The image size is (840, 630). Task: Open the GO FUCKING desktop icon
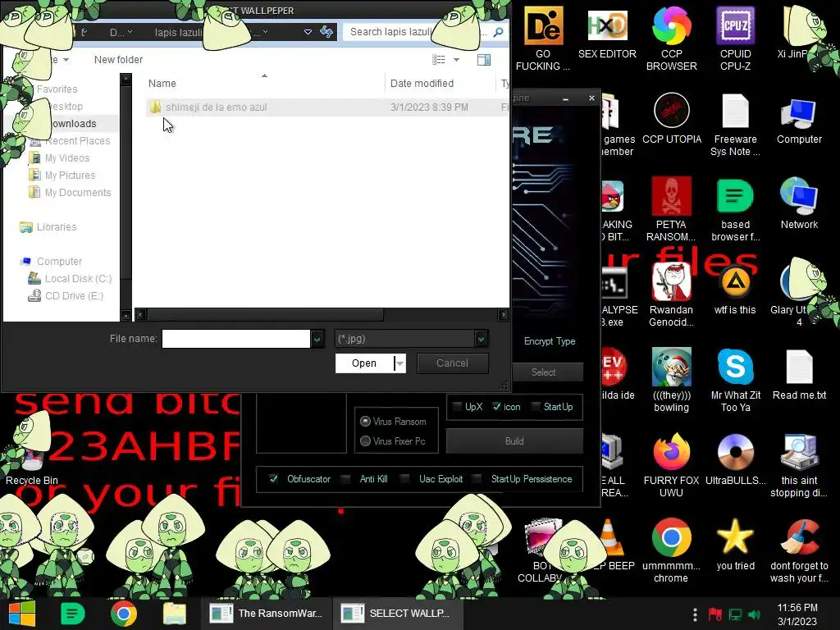tap(543, 39)
